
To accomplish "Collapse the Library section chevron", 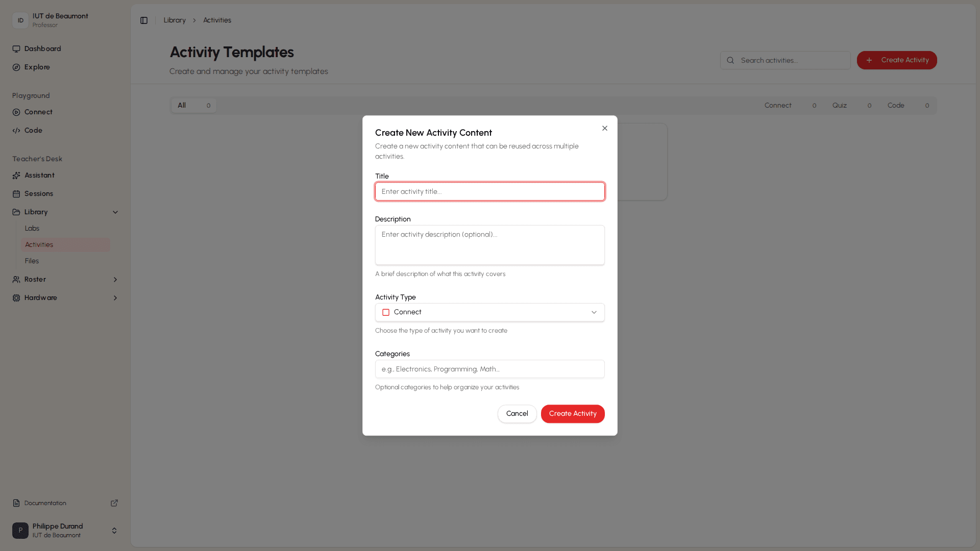I will [115, 212].
